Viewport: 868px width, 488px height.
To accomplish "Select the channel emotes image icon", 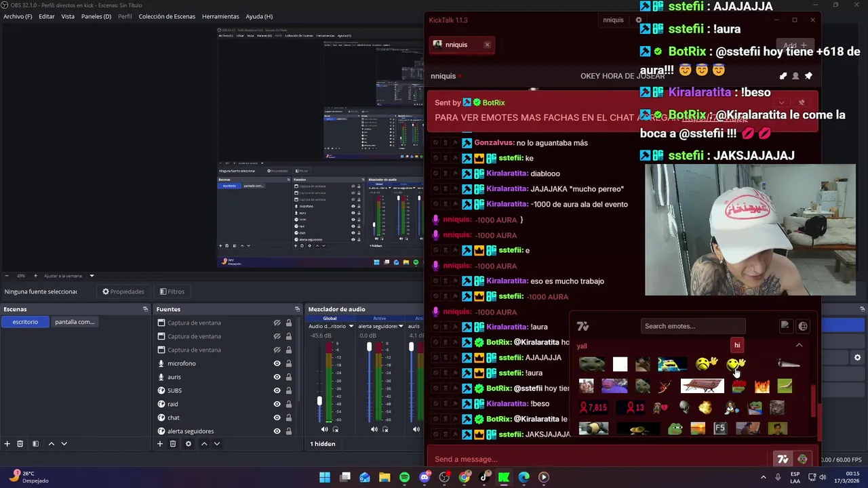I will pos(785,326).
